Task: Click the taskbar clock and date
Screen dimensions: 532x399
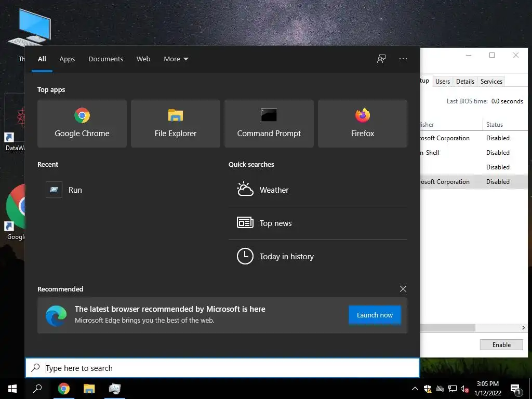Action: (x=487, y=389)
